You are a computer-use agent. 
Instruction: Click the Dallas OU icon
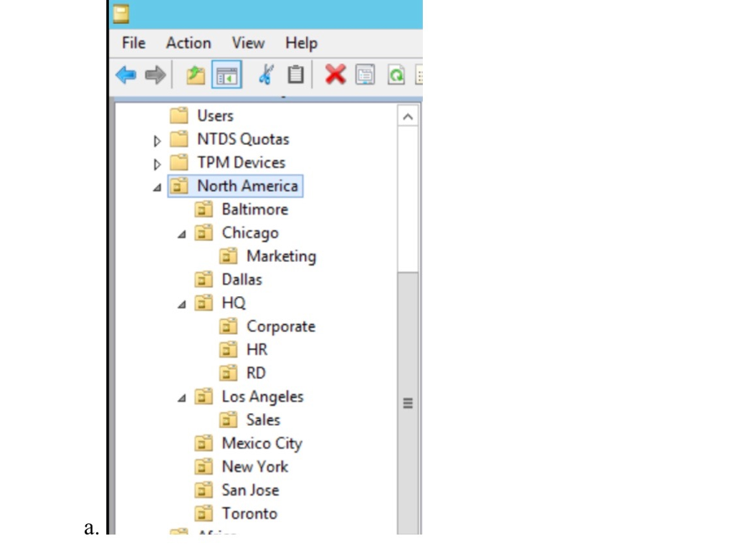(x=204, y=279)
